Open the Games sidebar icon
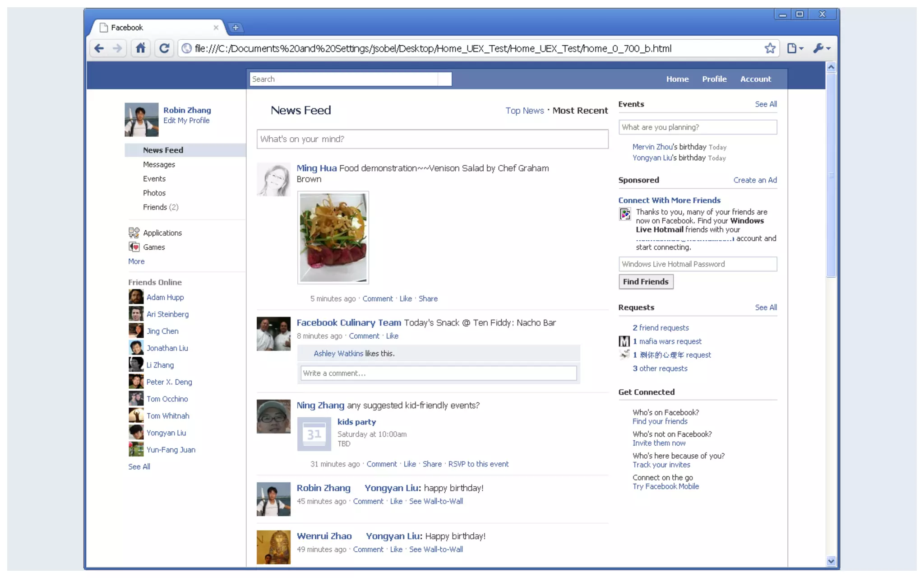 click(x=134, y=247)
